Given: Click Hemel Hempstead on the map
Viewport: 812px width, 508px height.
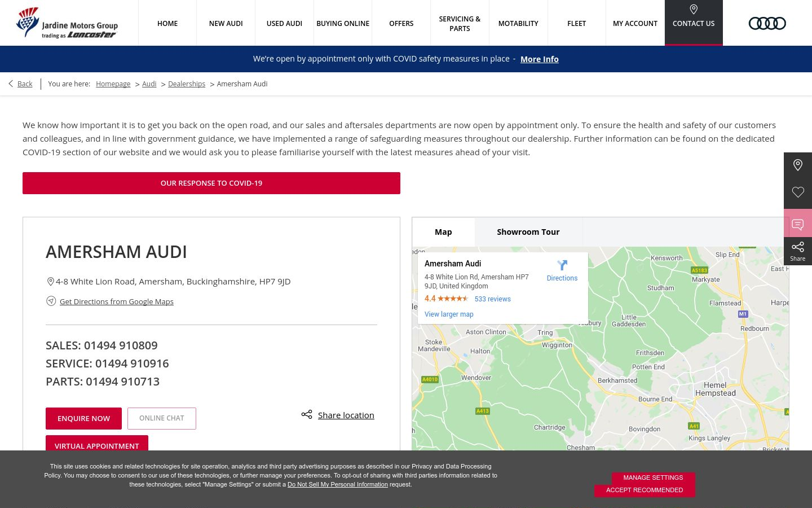Looking at the screenshot, I should point(716,389).
